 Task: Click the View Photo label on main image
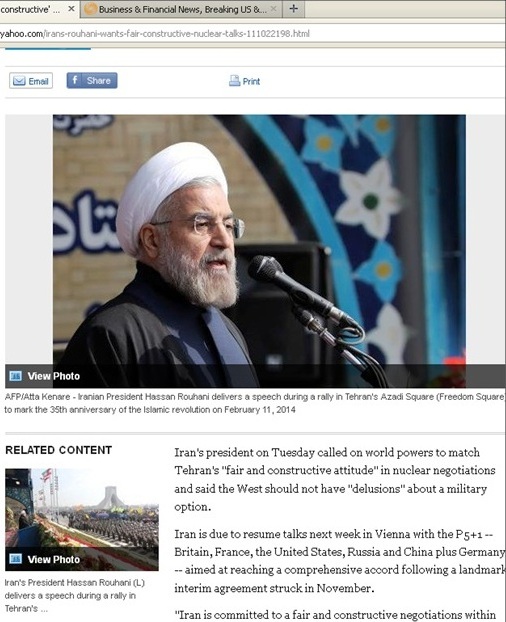(x=54, y=376)
